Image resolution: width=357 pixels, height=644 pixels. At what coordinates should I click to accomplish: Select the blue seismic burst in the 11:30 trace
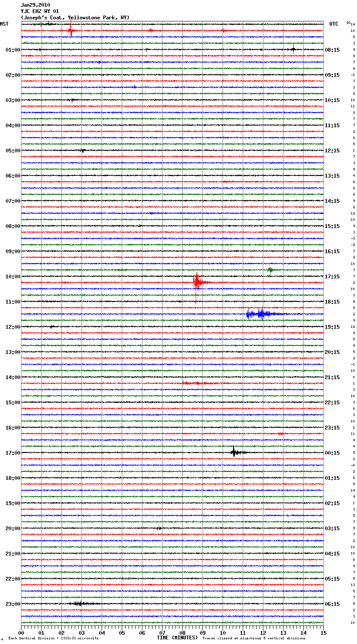[x=260, y=314]
